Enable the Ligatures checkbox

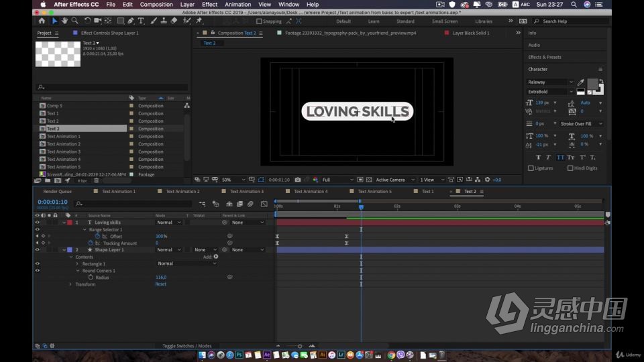531,168
